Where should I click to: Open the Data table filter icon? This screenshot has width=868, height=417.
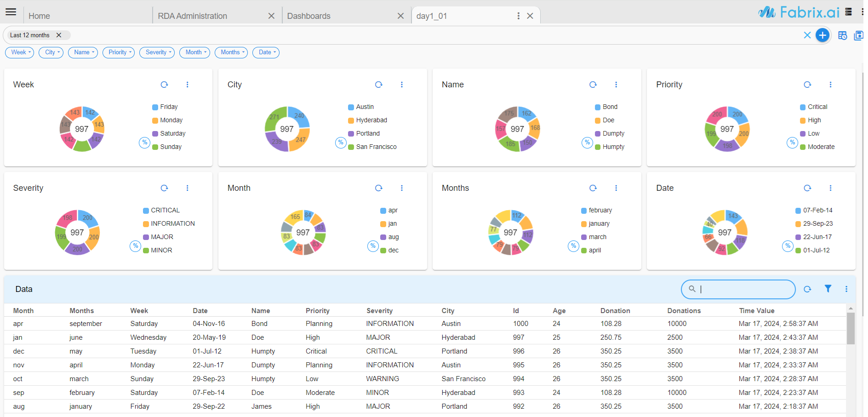[x=828, y=289]
